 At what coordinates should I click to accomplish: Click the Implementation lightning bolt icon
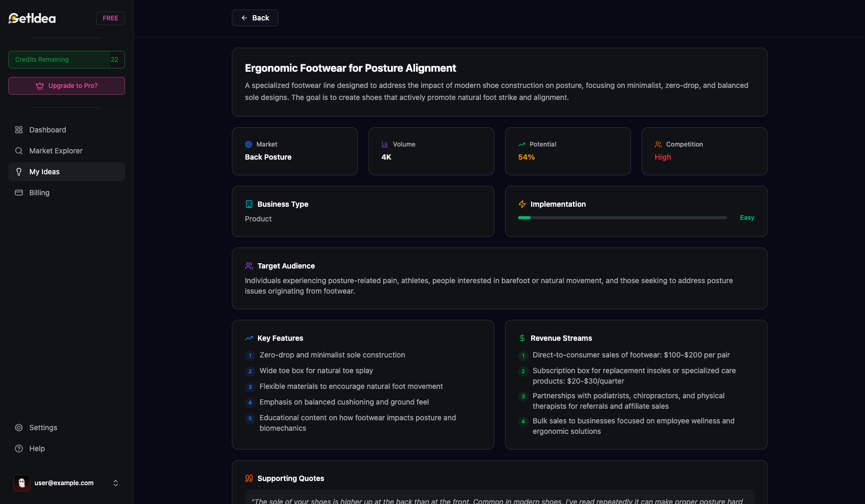(522, 204)
